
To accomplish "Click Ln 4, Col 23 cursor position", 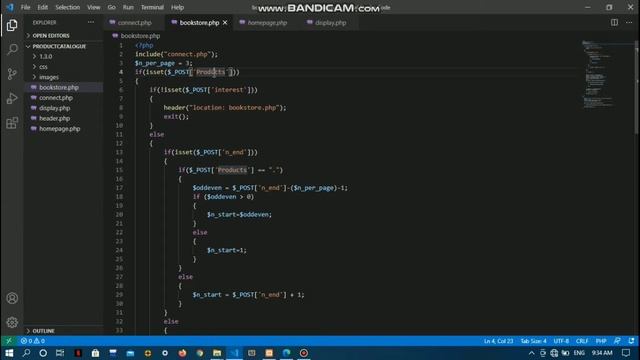I will click(498, 341).
